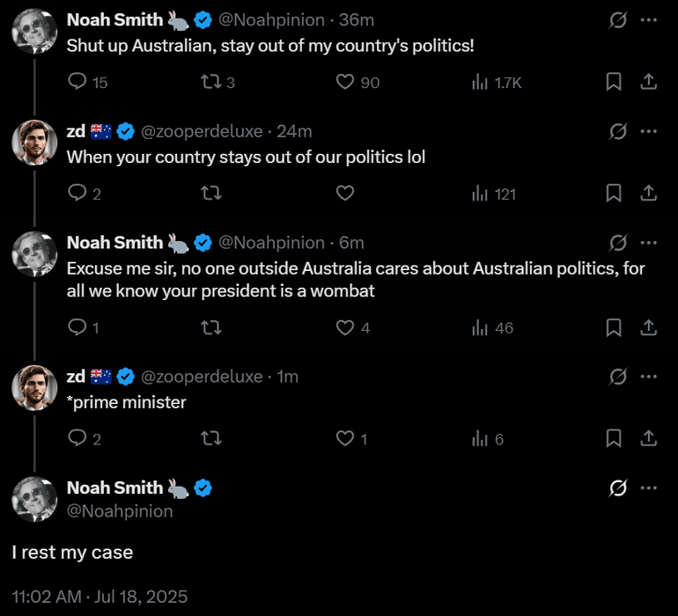Open @zooperdeluxe handle in 24m tweet
This screenshot has height=616, width=678.
202,131
